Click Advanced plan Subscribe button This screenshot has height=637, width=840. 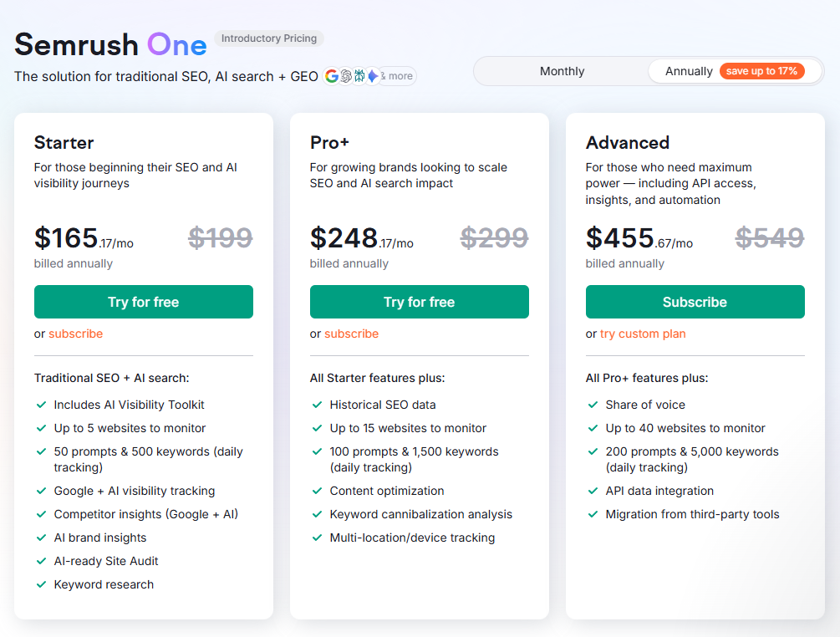pyautogui.click(x=695, y=302)
